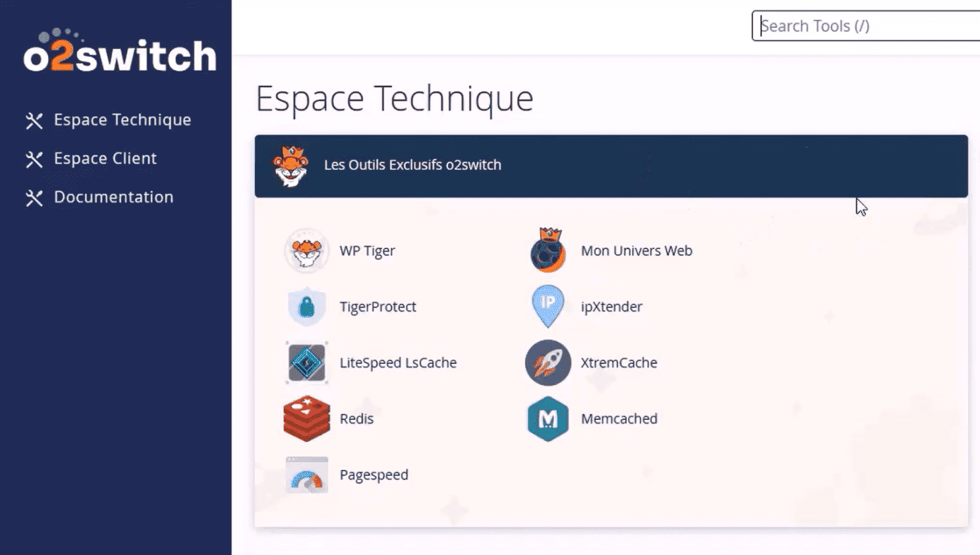Viewport: 980px width, 555px height.
Task: Open the ipXtender pin icon
Action: click(x=548, y=307)
